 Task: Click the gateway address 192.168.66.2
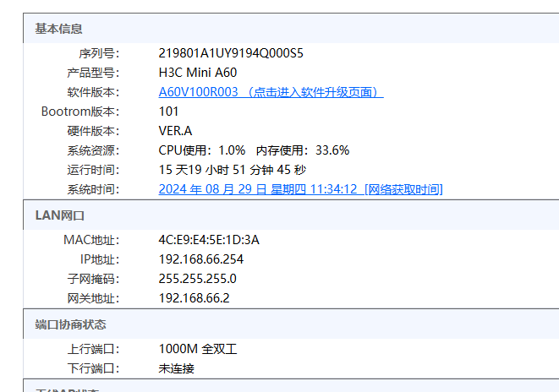(x=195, y=298)
